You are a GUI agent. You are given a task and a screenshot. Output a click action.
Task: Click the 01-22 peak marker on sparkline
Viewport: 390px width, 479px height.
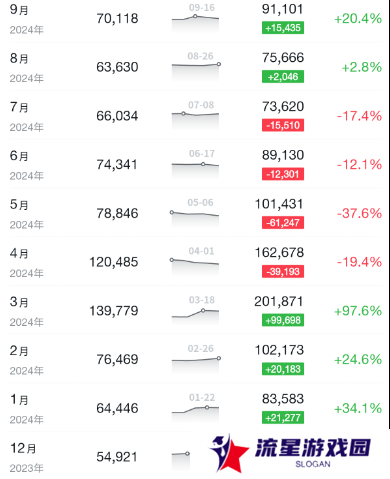tap(207, 407)
